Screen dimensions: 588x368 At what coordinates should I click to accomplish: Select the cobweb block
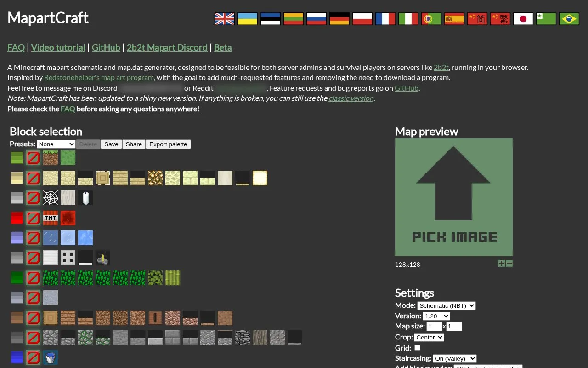(51, 198)
